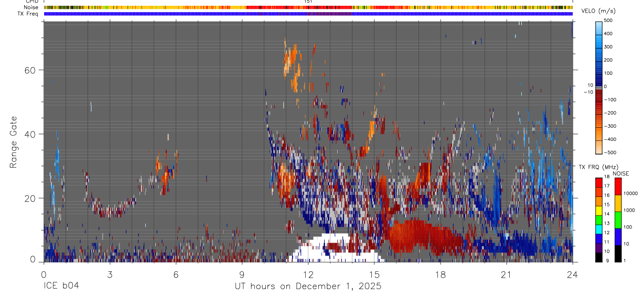The width and height of the screenshot is (644, 297).
Task: Click the 13 MHz tick on TX FRQ legend
Action: click(607, 224)
